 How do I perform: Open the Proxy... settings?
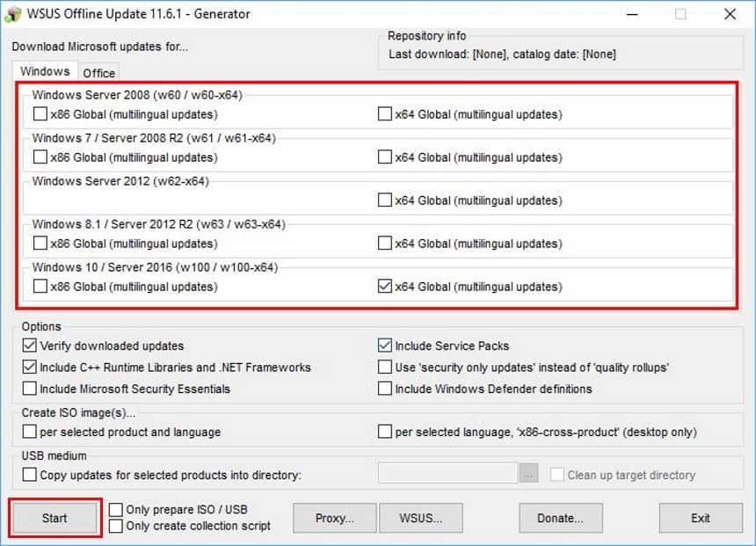pyautogui.click(x=335, y=518)
